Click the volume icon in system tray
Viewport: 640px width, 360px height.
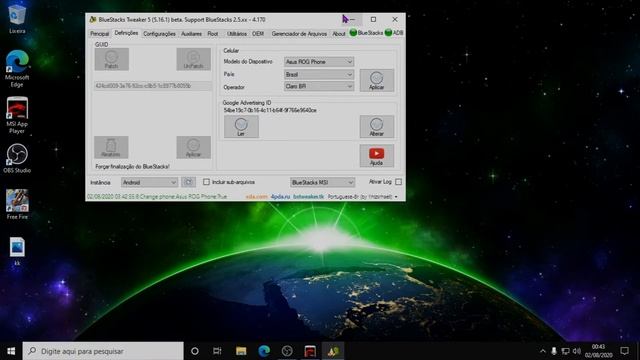576,351
